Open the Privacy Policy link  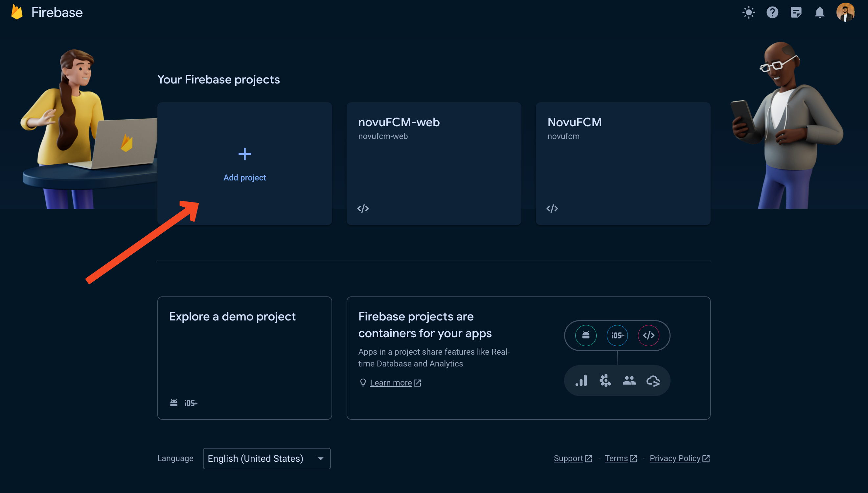pyautogui.click(x=675, y=458)
